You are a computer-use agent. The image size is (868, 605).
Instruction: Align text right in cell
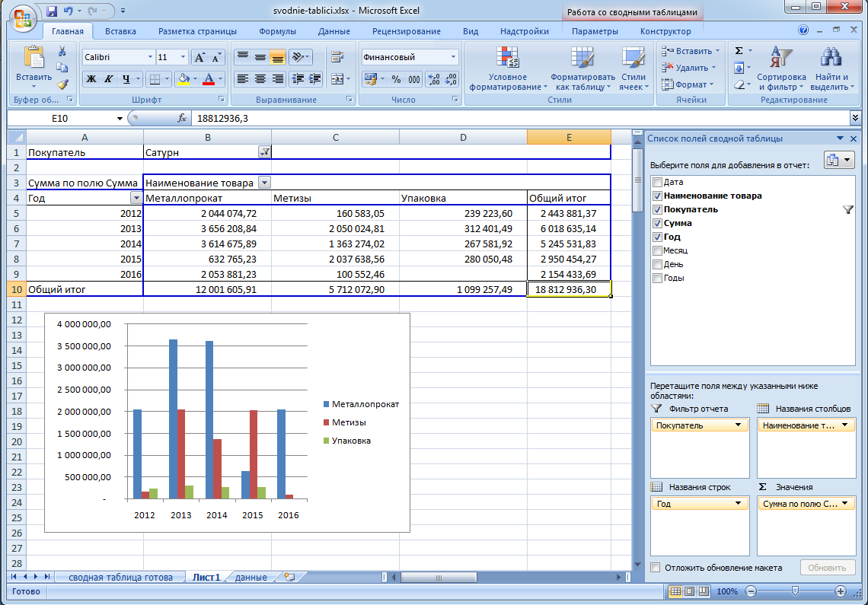[x=277, y=79]
